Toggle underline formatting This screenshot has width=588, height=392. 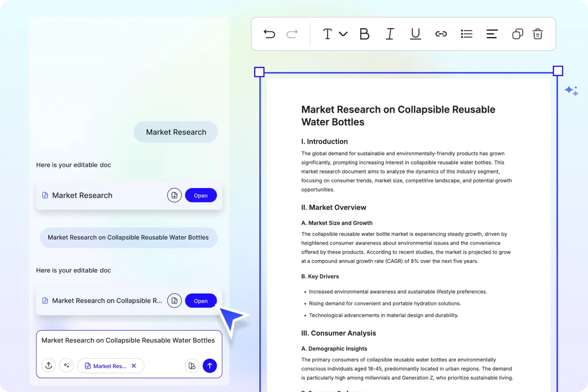click(415, 34)
